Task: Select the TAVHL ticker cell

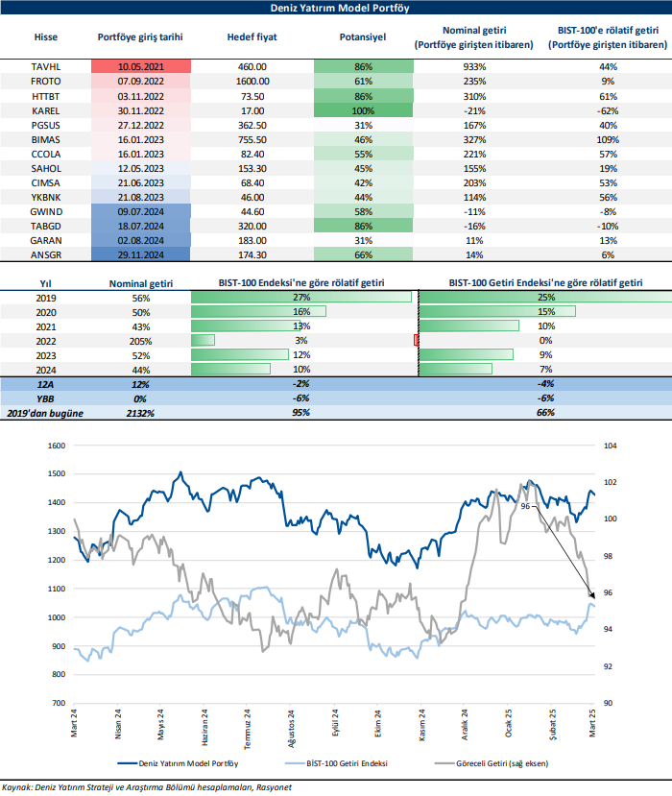Action: (46, 68)
